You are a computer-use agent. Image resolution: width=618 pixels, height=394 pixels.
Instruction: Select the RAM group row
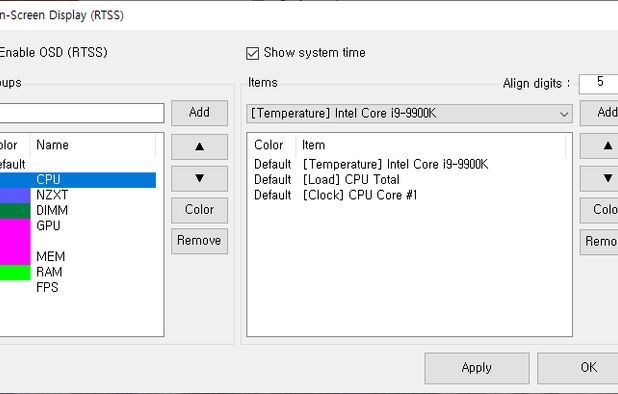point(78,272)
